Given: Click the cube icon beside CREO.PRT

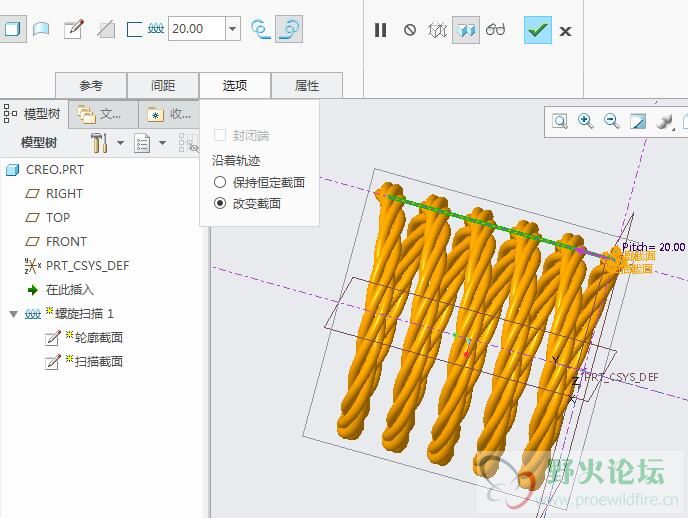Looking at the screenshot, I should [x=13, y=170].
